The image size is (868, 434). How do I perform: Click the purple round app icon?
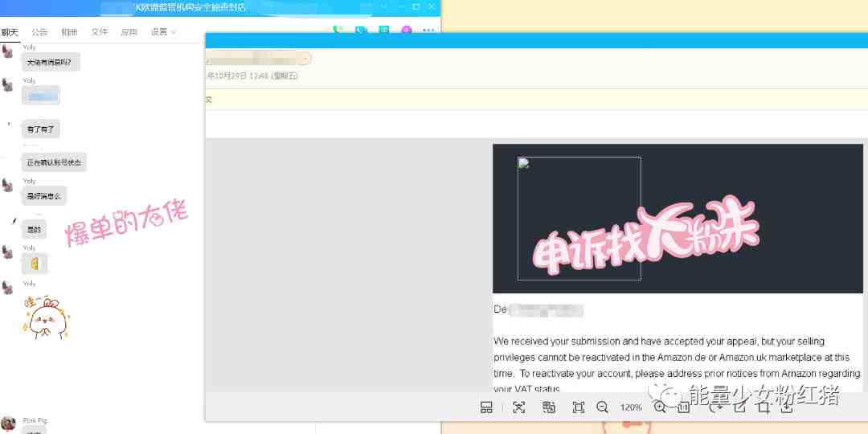[407, 30]
